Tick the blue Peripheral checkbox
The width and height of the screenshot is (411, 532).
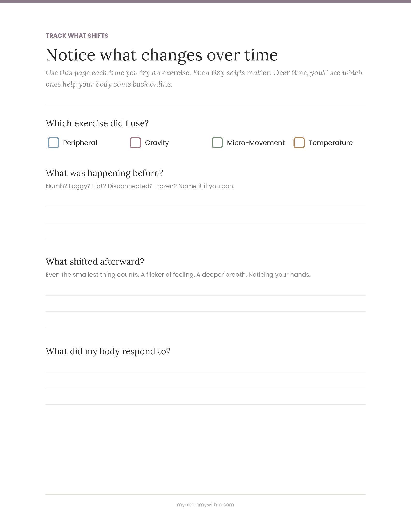click(x=53, y=143)
